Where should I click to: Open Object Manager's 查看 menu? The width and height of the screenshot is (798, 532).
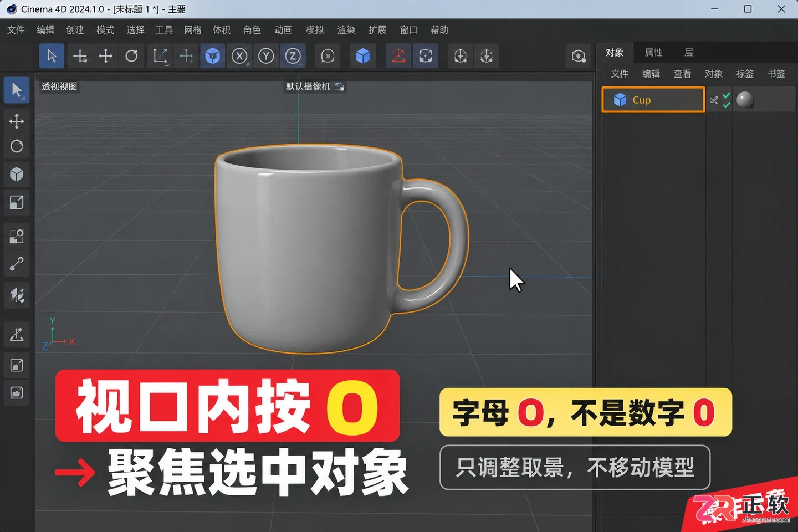(682, 74)
